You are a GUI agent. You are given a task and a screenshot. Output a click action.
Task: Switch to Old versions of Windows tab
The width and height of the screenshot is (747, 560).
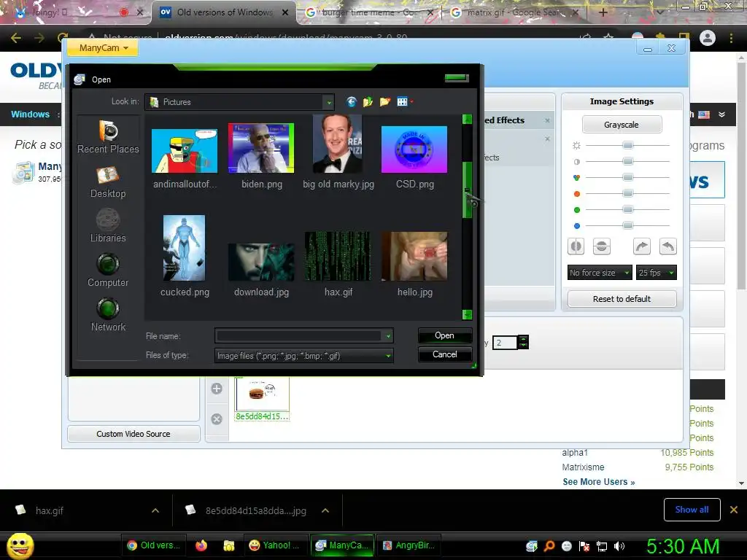(225, 12)
